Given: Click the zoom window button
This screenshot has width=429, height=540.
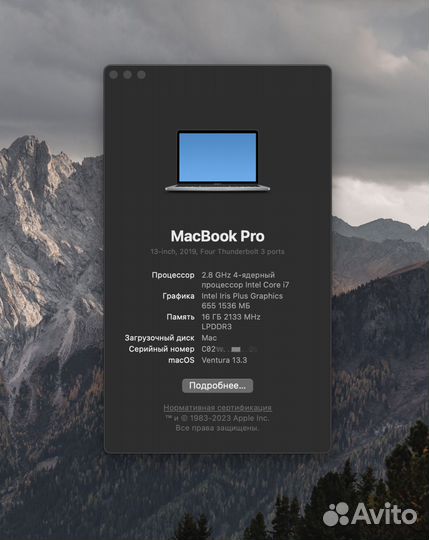Looking at the screenshot, I should [141, 75].
